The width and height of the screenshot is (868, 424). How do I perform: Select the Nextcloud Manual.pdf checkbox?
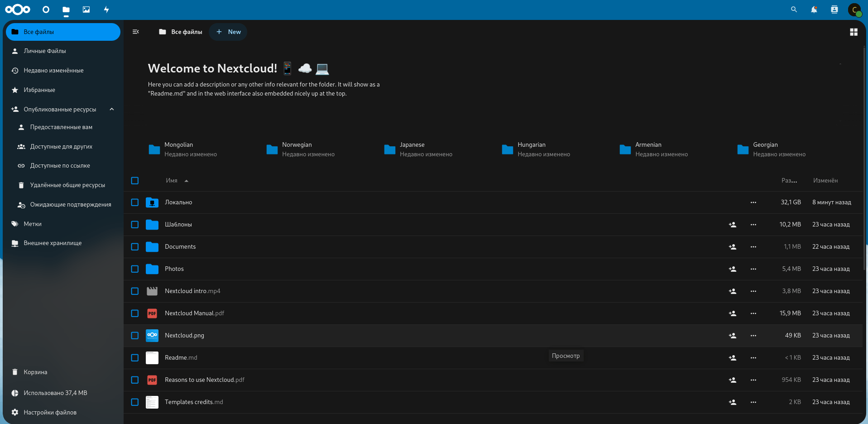[135, 313]
